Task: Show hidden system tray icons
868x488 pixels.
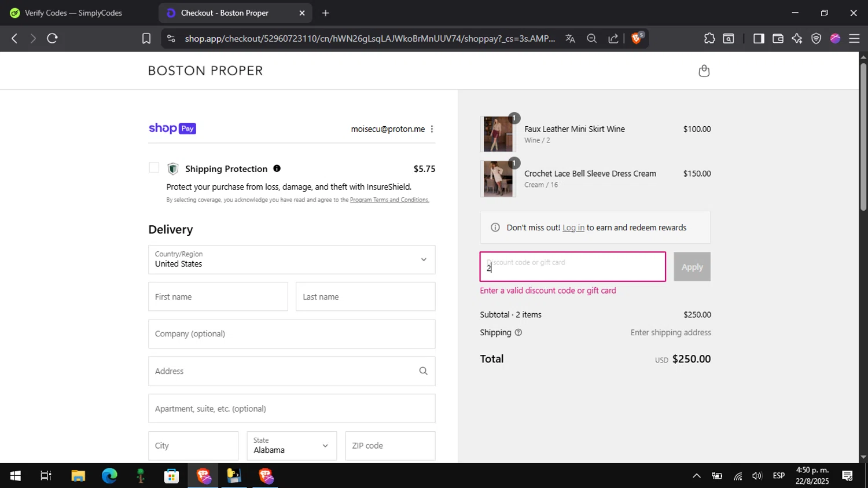Action: (x=697, y=476)
